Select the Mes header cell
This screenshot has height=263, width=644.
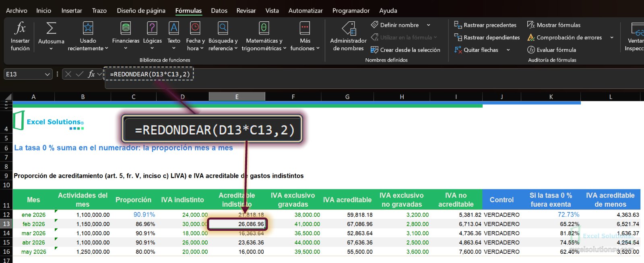click(x=33, y=200)
